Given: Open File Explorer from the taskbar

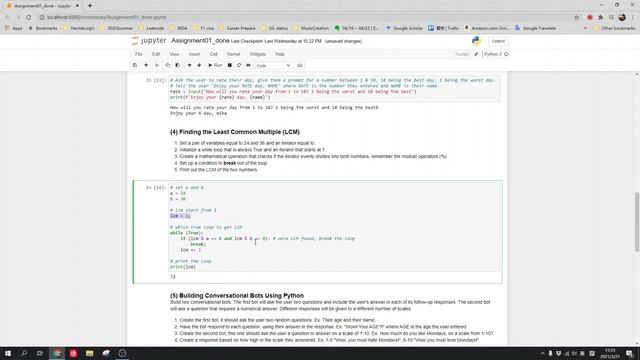Looking at the screenshot, I should (x=89, y=353).
